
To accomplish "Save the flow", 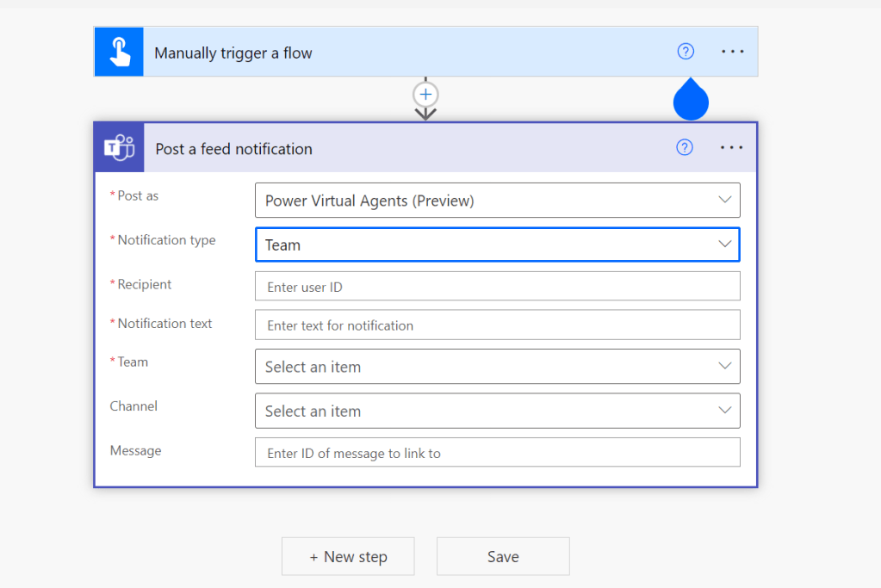I will [503, 557].
